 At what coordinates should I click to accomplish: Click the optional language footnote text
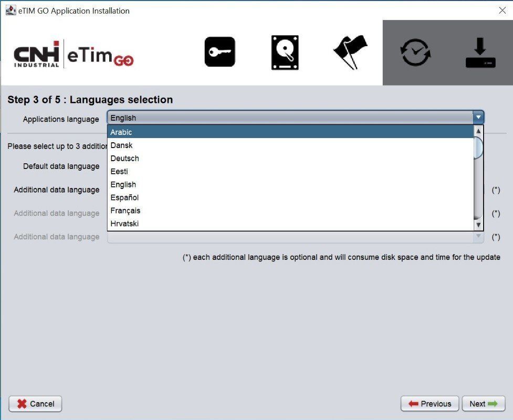(341, 257)
